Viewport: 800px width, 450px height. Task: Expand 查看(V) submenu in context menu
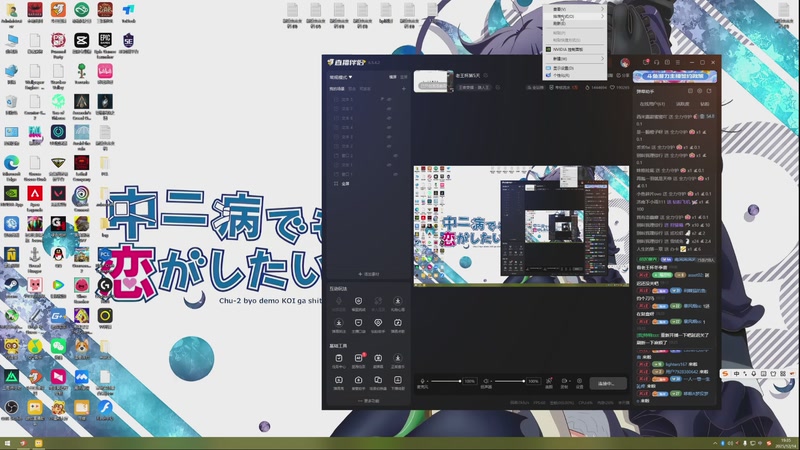pos(574,9)
